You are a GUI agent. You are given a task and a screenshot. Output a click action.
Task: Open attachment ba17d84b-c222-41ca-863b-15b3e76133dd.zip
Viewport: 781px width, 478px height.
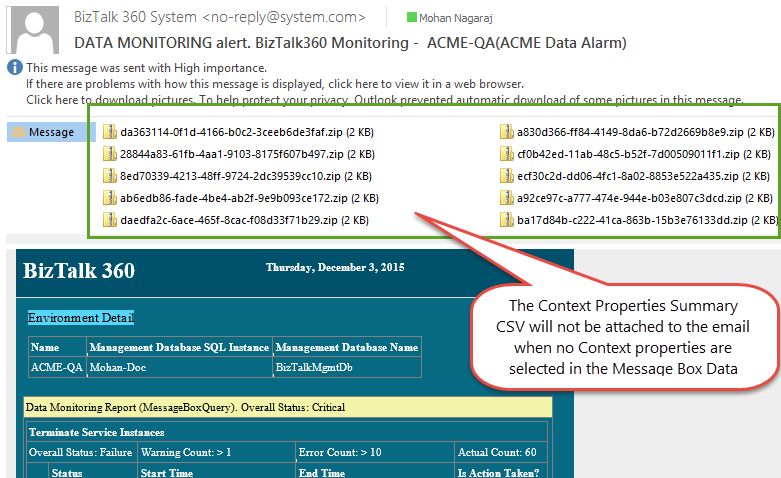[x=648, y=220]
